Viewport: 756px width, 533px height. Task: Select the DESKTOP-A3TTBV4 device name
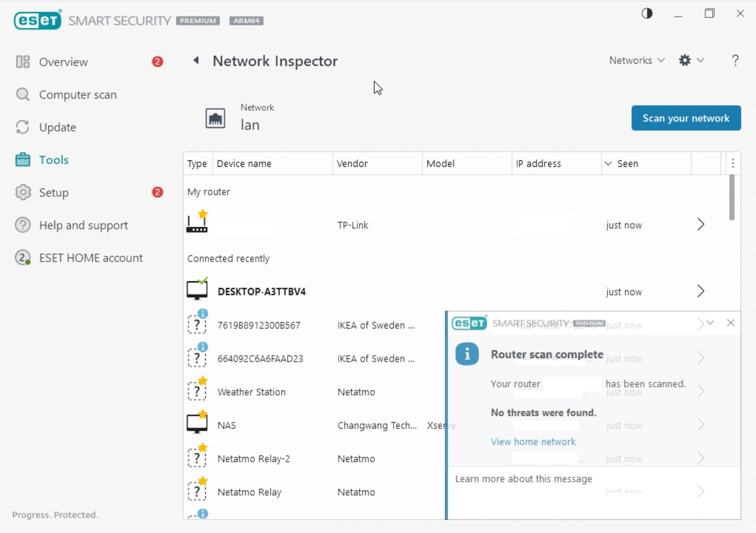point(262,291)
